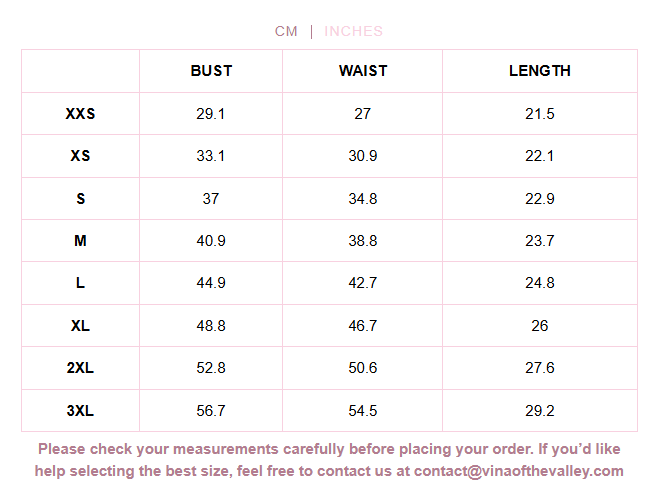The image size is (658, 493).
Task: Click the XXS bust value 29.1
Action: pos(211,114)
